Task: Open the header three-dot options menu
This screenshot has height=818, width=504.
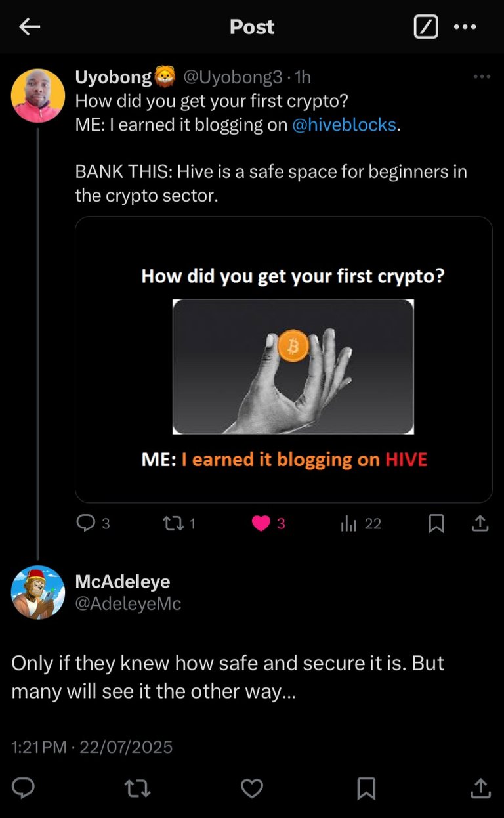Action: tap(465, 27)
